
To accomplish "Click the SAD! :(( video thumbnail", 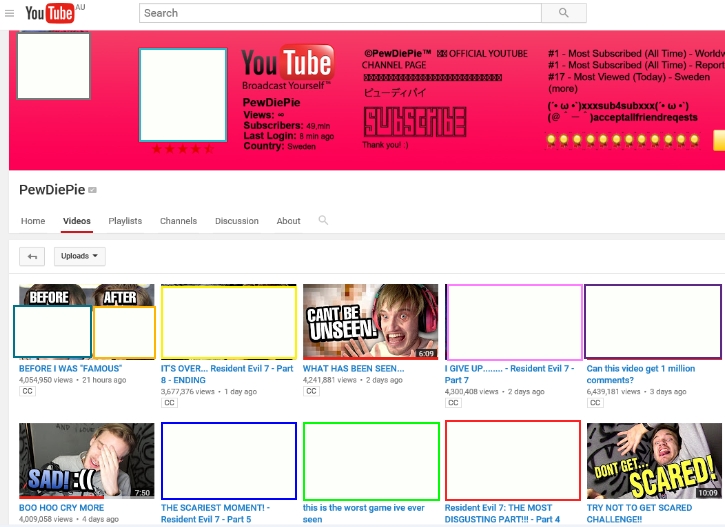I will pyautogui.click(x=86, y=461).
